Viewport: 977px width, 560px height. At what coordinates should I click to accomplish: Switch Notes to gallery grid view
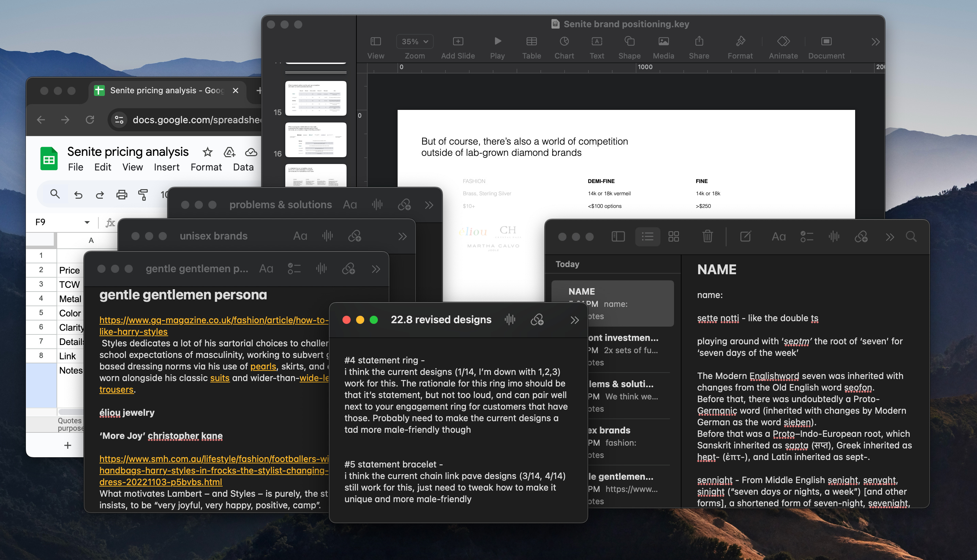pyautogui.click(x=673, y=236)
